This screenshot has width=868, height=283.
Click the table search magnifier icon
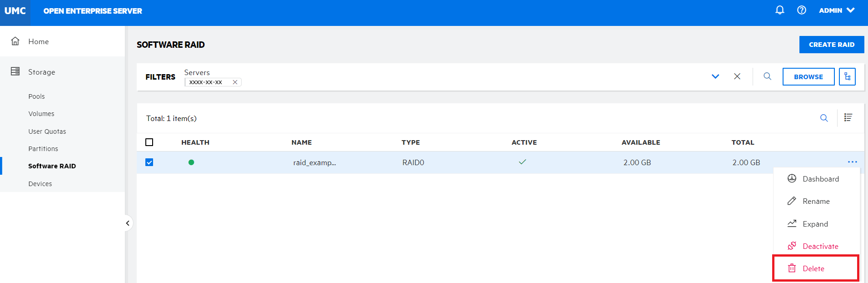tap(823, 118)
